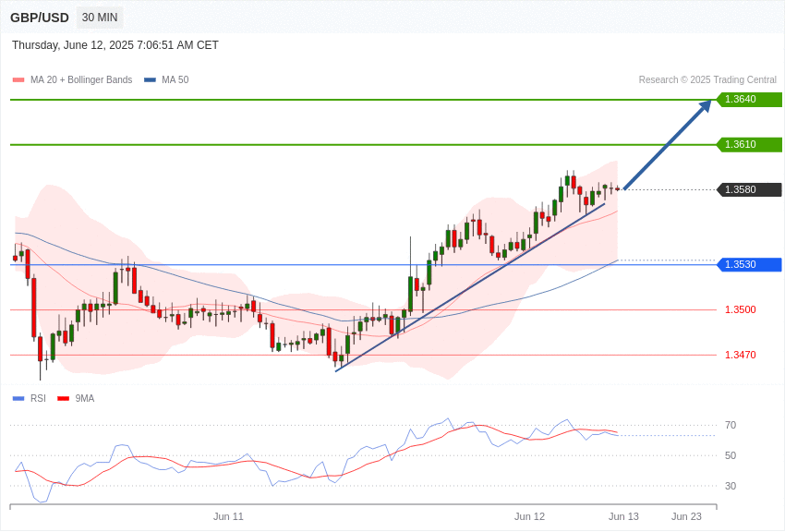Click the Research © 2025 Trading Central credit

click(x=707, y=80)
